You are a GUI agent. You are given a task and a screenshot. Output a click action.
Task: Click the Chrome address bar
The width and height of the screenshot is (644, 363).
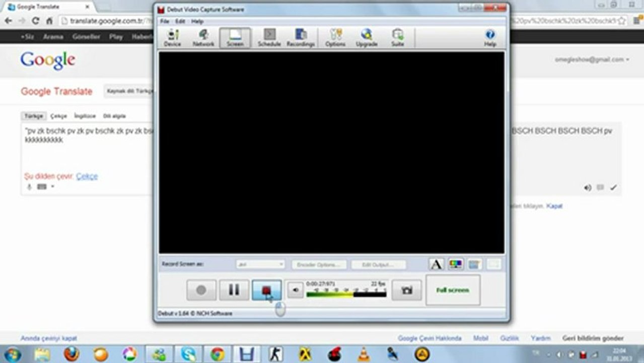(342, 21)
